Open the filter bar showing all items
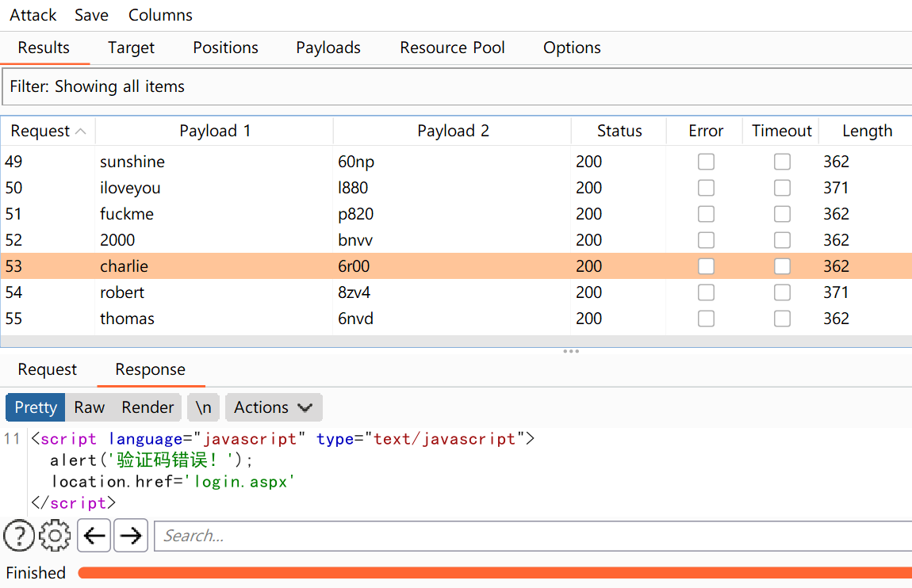Screen dimensions: 912x588 pyautogui.click(x=456, y=86)
